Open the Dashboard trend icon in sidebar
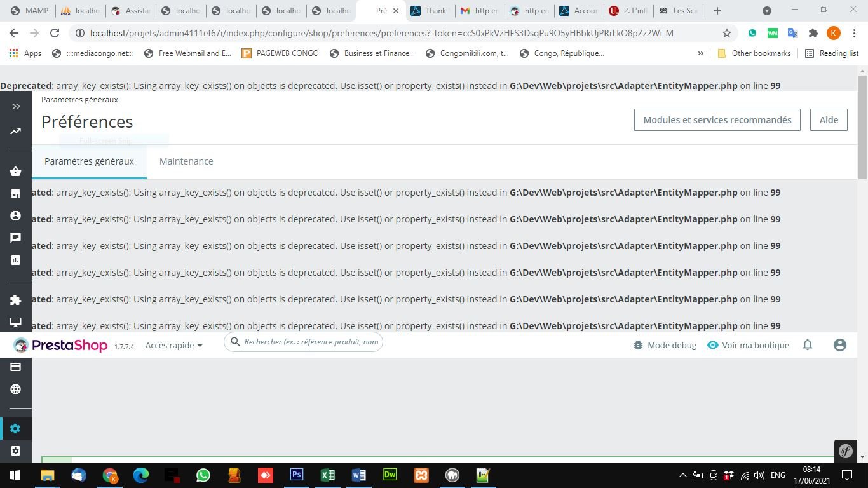This screenshot has height=488, width=868. point(15,131)
